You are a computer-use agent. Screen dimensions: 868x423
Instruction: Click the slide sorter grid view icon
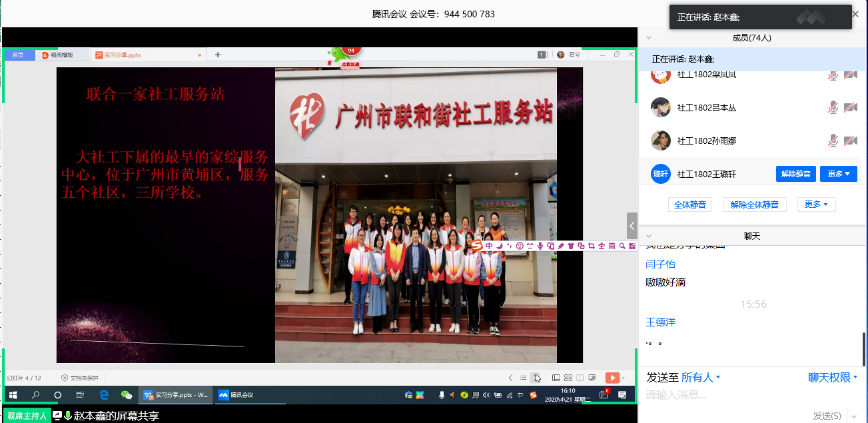point(568,378)
